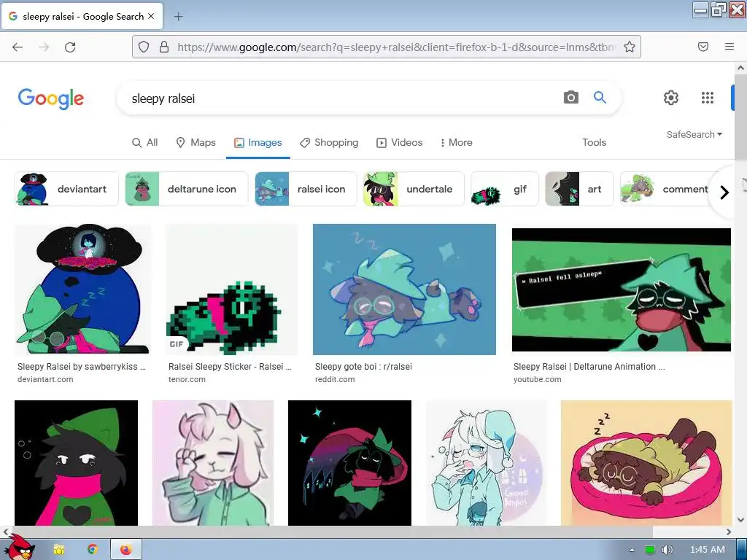Image resolution: width=747 pixels, height=560 pixels.
Task: Open the volume speaker tray icon
Action: pos(667,550)
